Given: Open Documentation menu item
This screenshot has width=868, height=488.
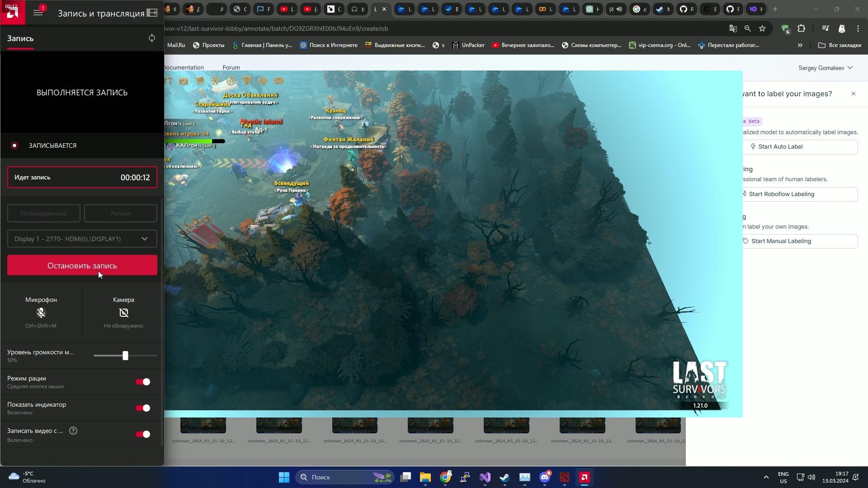Looking at the screenshot, I should click(184, 67).
